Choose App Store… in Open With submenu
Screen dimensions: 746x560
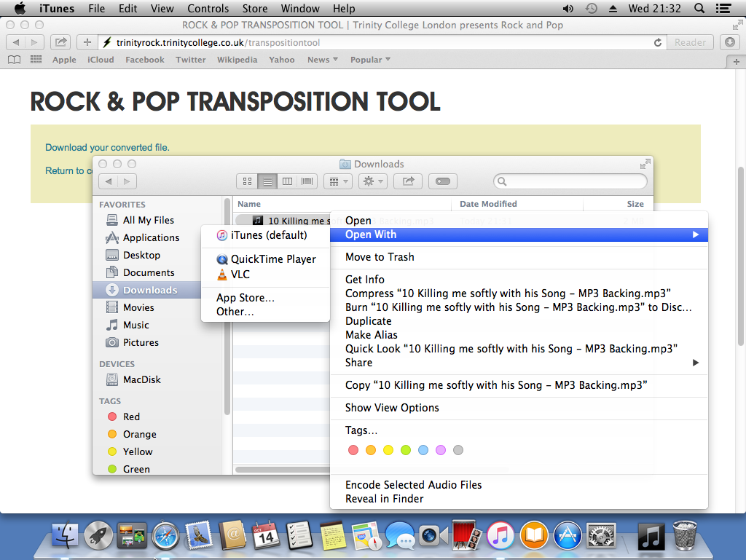coord(265,298)
